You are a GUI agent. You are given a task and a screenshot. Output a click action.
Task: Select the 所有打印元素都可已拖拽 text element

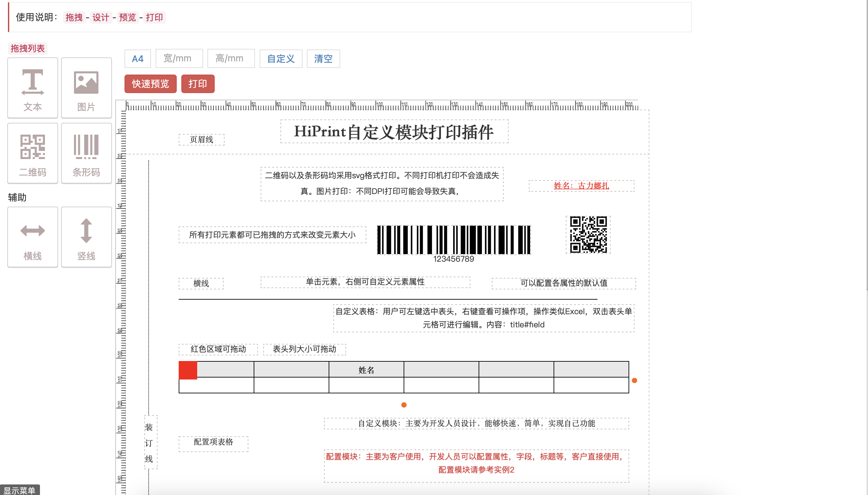pos(272,235)
